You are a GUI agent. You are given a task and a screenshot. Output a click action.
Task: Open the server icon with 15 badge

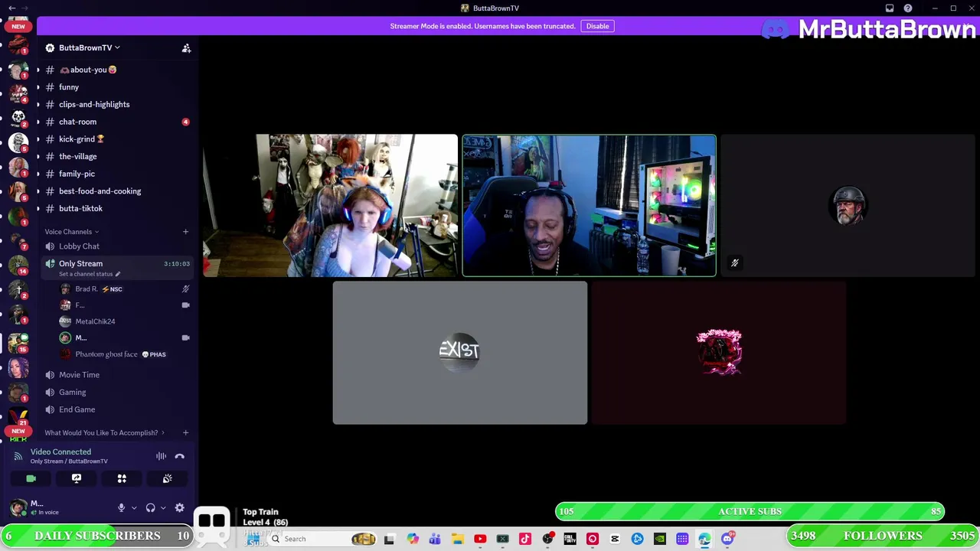[18, 343]
